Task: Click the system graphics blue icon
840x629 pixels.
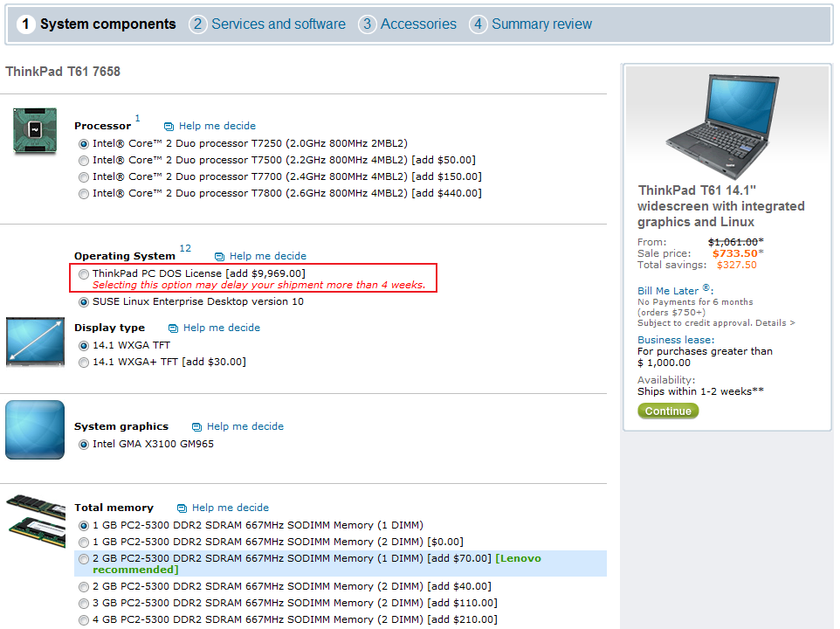Action: (35, 430)
